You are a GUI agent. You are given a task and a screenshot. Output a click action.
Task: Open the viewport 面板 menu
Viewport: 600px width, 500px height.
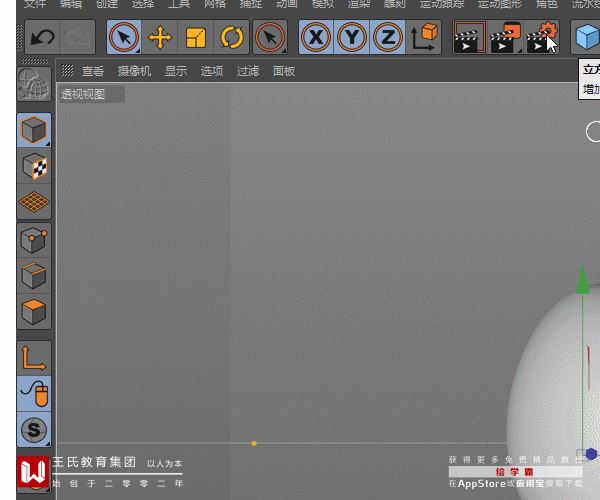pyautogui.click(x=284, y=71)
